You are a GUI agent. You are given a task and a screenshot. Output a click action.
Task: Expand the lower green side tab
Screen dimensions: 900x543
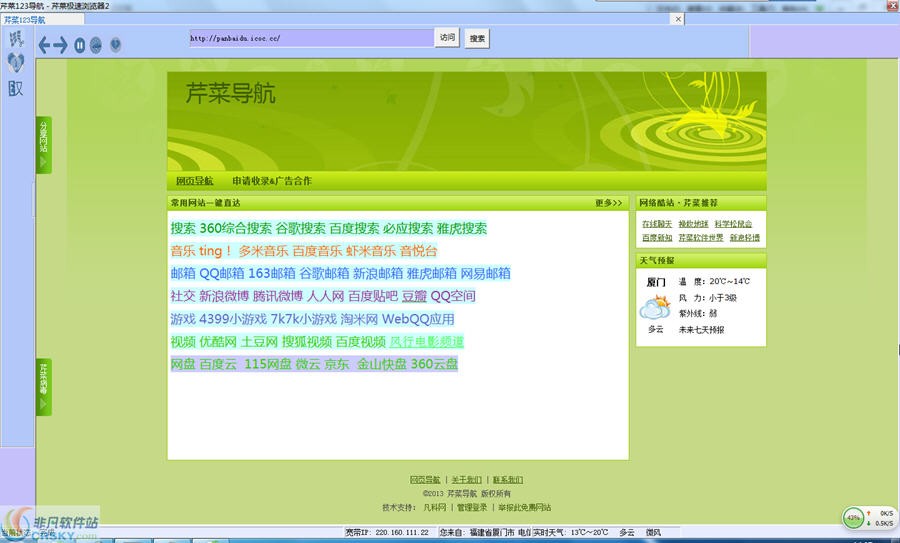click(44, 387)
